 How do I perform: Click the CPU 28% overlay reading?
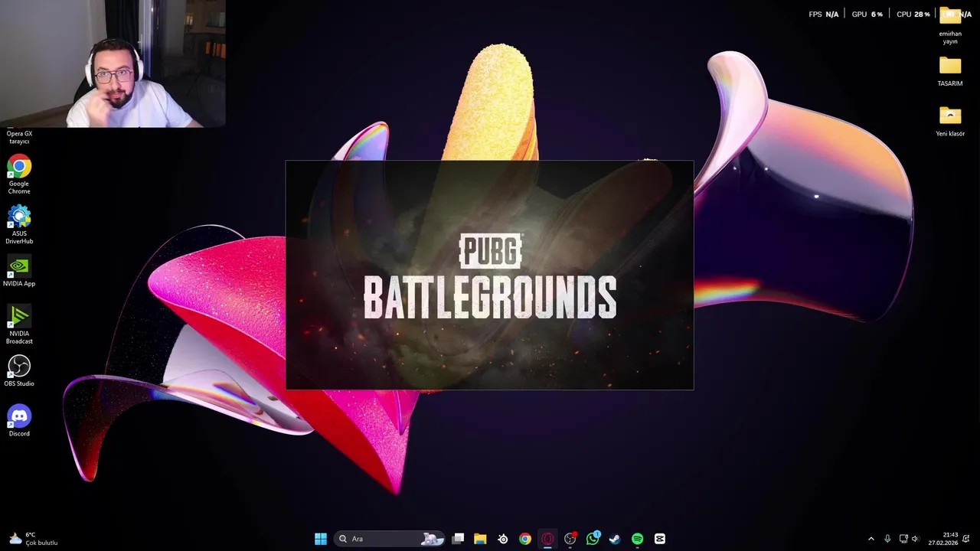pyautogui.click(x=913, y=14)
